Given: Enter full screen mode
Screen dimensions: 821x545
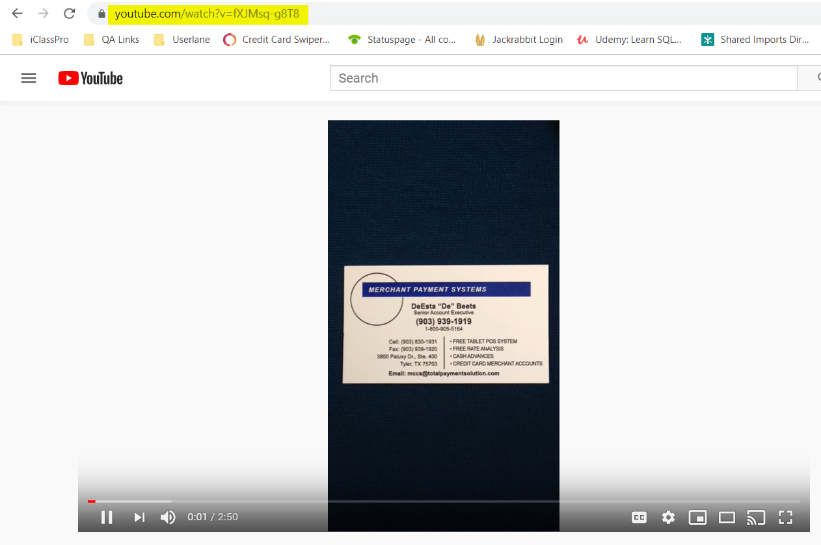Looking at the screenshot, I should click(785, 518).
